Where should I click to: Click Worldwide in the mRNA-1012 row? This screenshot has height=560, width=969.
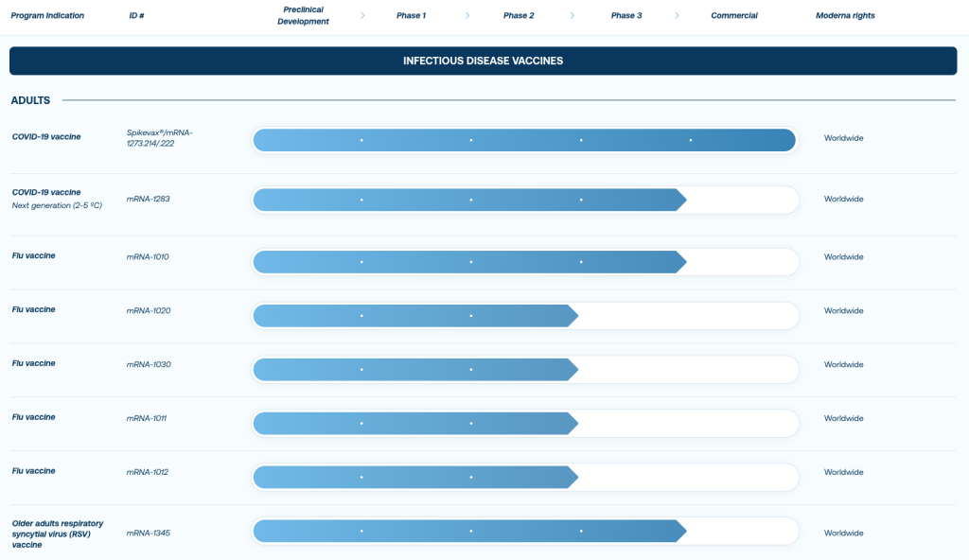(x=843, y=472)
